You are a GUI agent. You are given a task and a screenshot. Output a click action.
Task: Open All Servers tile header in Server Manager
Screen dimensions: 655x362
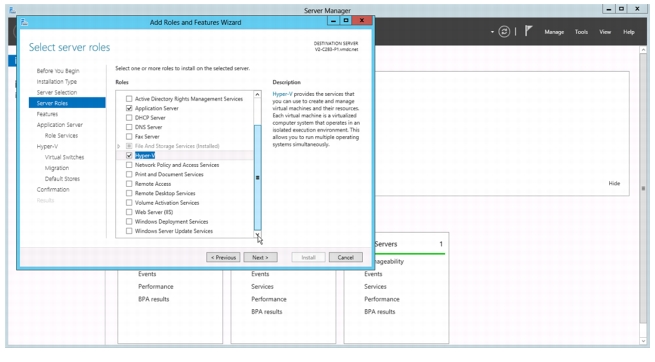tap(386, 244)
